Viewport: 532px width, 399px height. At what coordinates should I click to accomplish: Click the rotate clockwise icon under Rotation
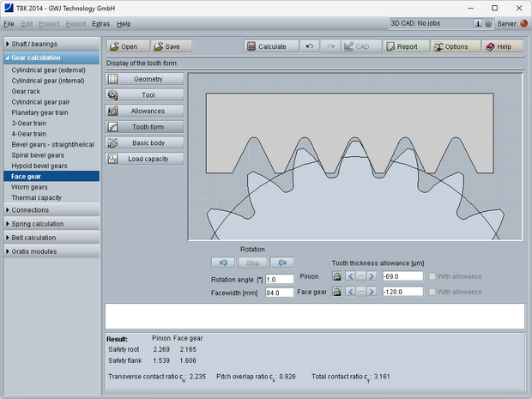coord(281,263)
